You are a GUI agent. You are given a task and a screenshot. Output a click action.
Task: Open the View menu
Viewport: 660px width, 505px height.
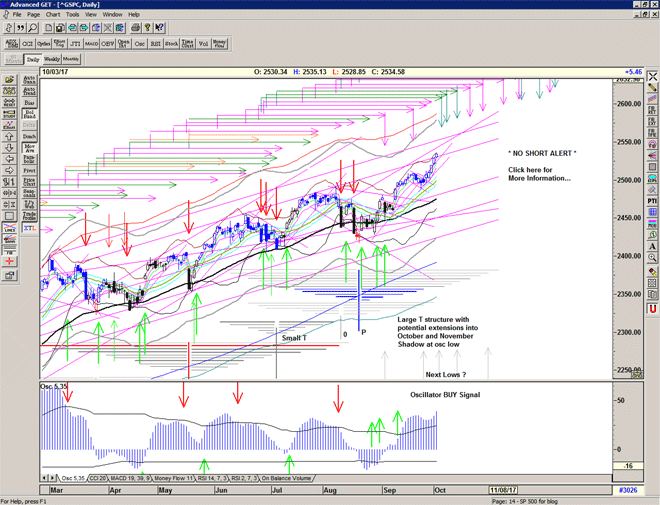click(92, 15)
